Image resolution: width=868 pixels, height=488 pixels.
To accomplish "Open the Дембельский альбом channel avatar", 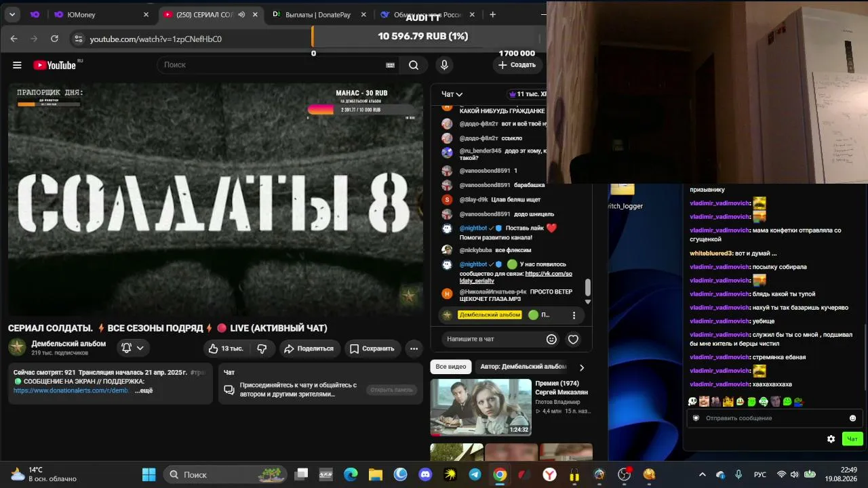I will click(x=17, y=348).
